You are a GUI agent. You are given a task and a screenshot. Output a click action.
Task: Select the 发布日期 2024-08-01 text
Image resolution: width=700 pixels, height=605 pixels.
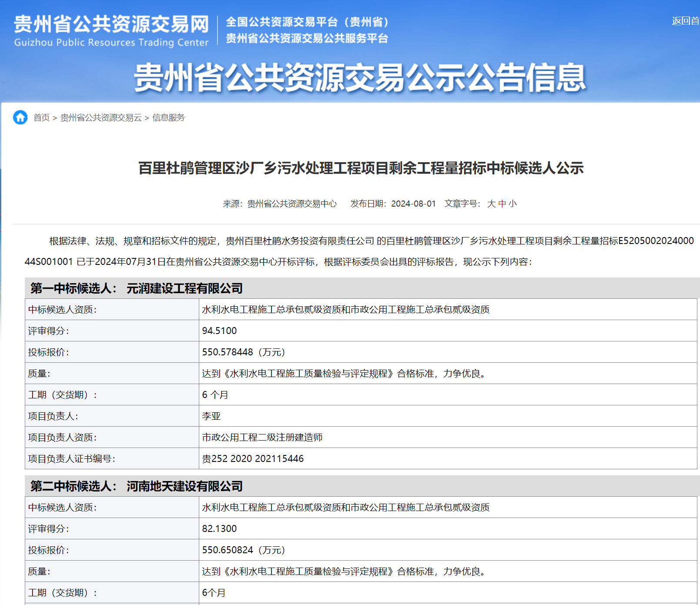pos(393,204)
